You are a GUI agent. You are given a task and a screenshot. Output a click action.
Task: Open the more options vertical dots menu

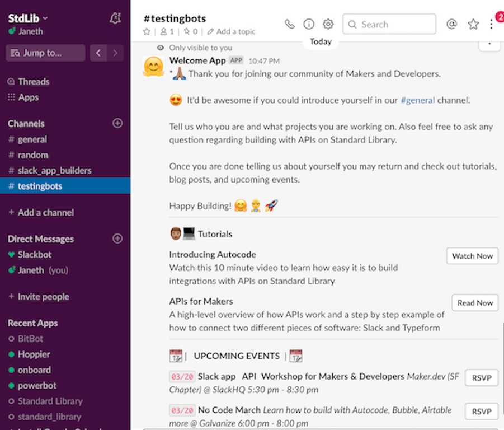tap(491, 24)
